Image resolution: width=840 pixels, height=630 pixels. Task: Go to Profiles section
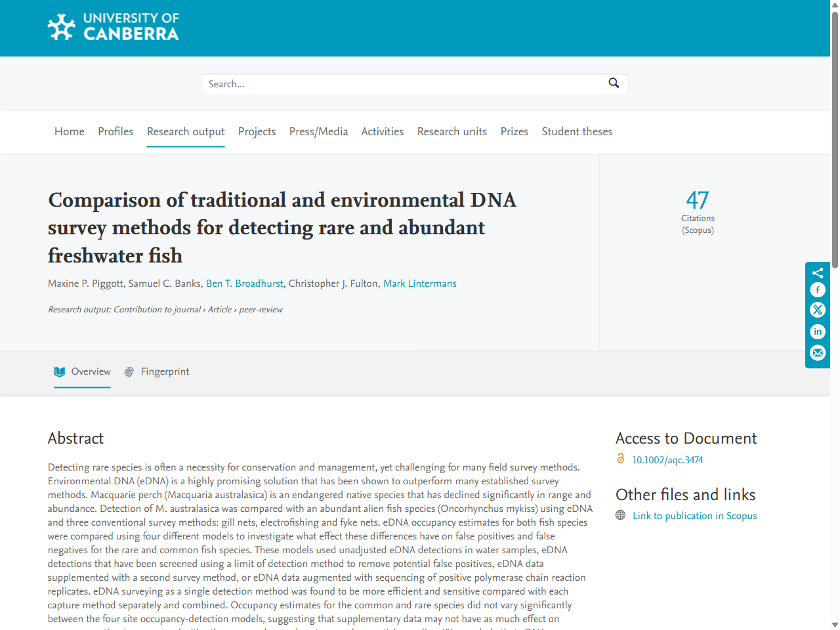(115, 131)
